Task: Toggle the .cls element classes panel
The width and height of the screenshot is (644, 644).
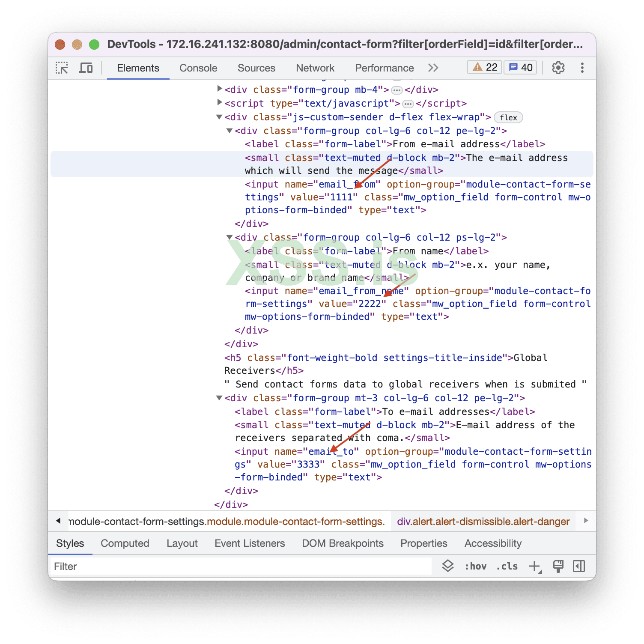Action: tap(507, 566)
